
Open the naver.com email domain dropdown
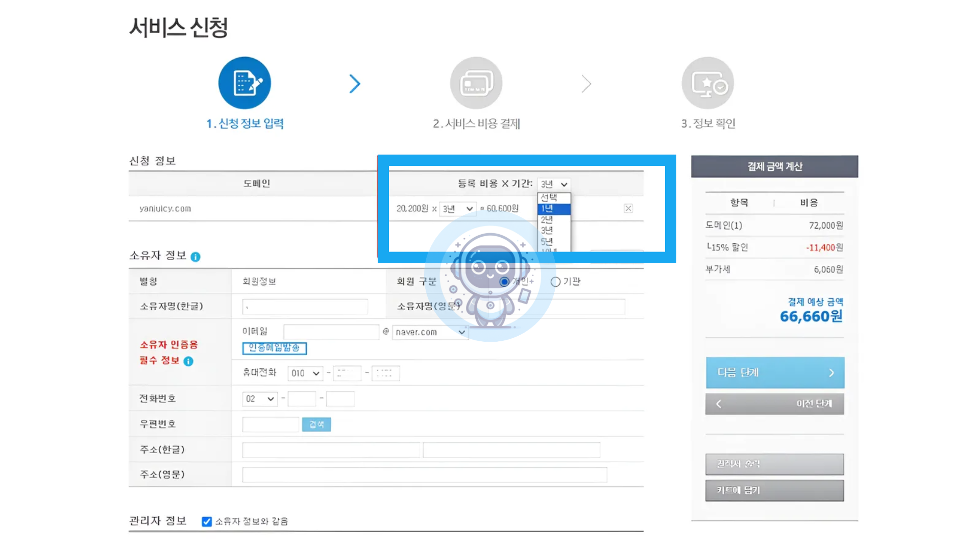tap(430, 332)
